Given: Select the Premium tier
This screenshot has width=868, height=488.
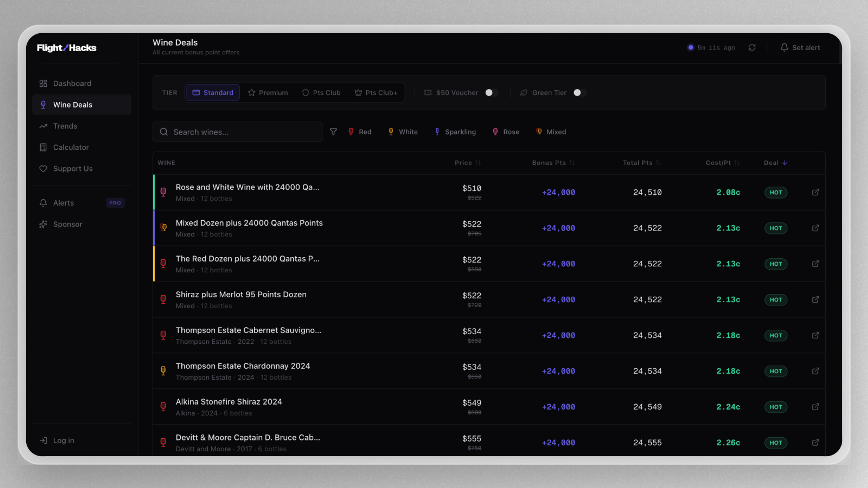Looking at the screenshot, I should click(268, 93).
